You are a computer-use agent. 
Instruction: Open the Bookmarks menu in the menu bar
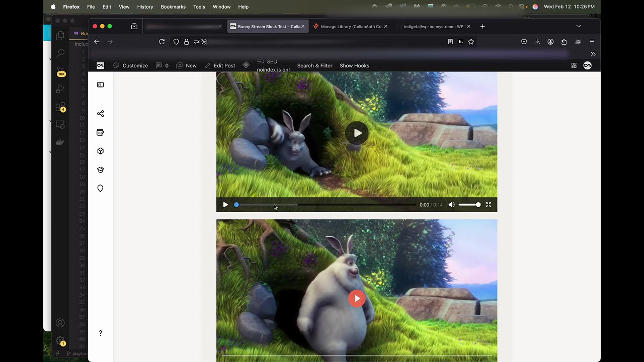click(x=173, y=7)
